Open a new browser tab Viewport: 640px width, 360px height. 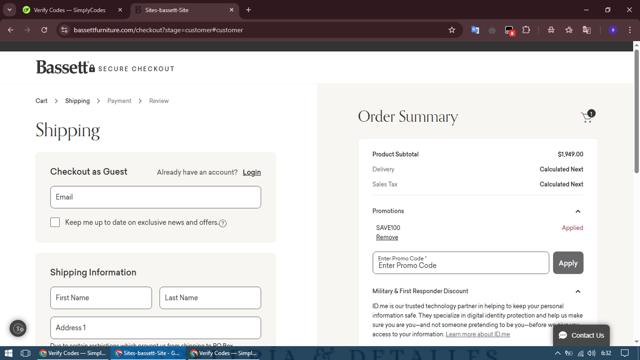[248, 10]
